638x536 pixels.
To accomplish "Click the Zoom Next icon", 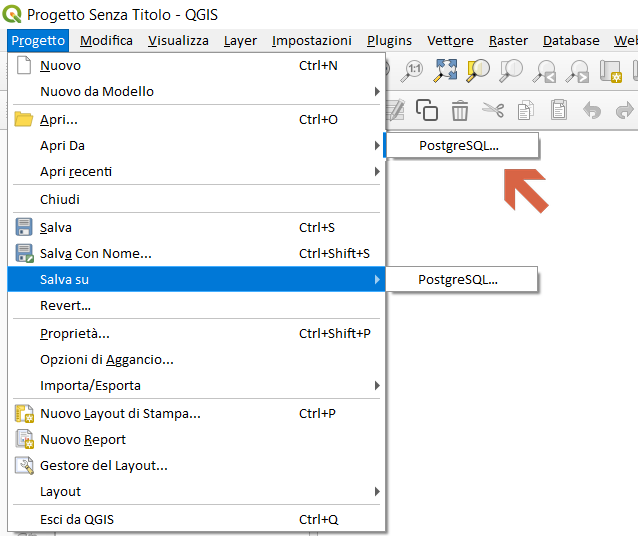I will 577,70.
